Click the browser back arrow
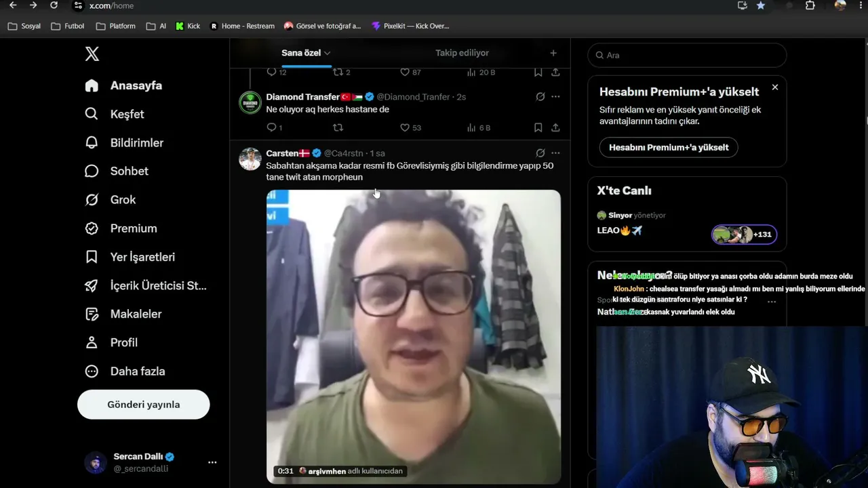Screen dimensions: 868x488 coord(13,5)
